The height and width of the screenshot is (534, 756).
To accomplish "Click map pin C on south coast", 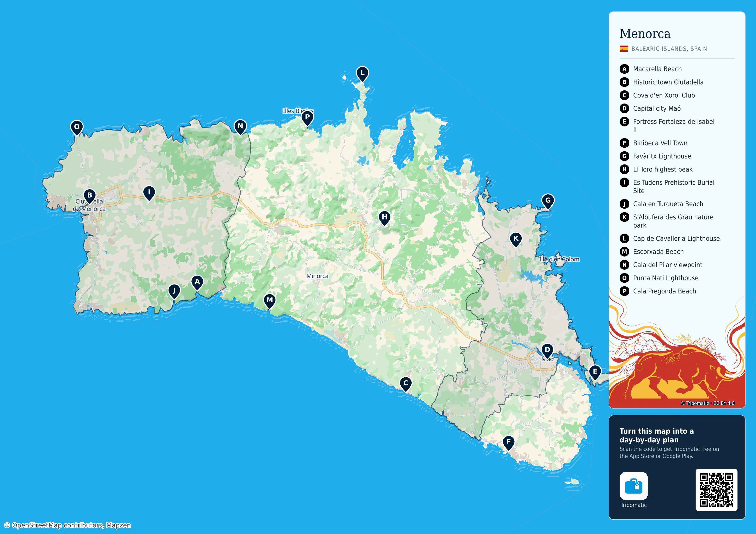I will [406, 384].
